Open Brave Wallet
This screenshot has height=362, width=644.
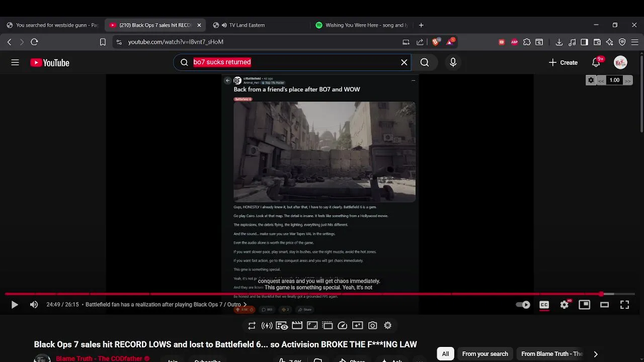click(x=597, y=42)
